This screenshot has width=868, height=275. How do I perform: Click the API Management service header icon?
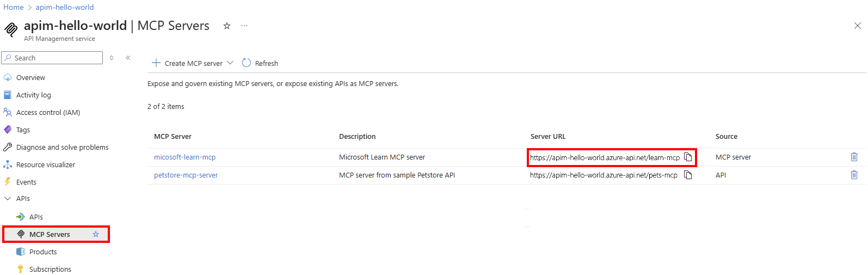tap(11, 29)
